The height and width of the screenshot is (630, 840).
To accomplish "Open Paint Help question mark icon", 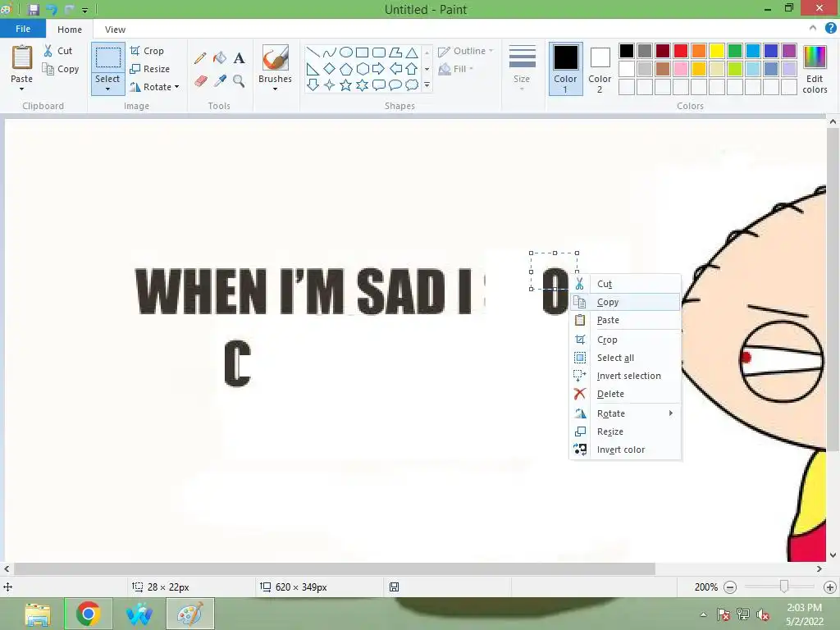I will [x=830, y=29].
